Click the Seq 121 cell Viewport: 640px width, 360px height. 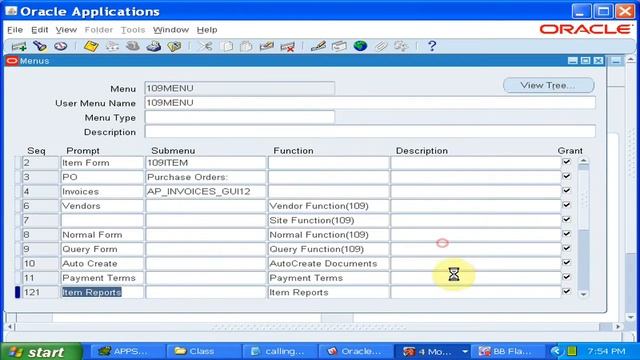point(40,292)
